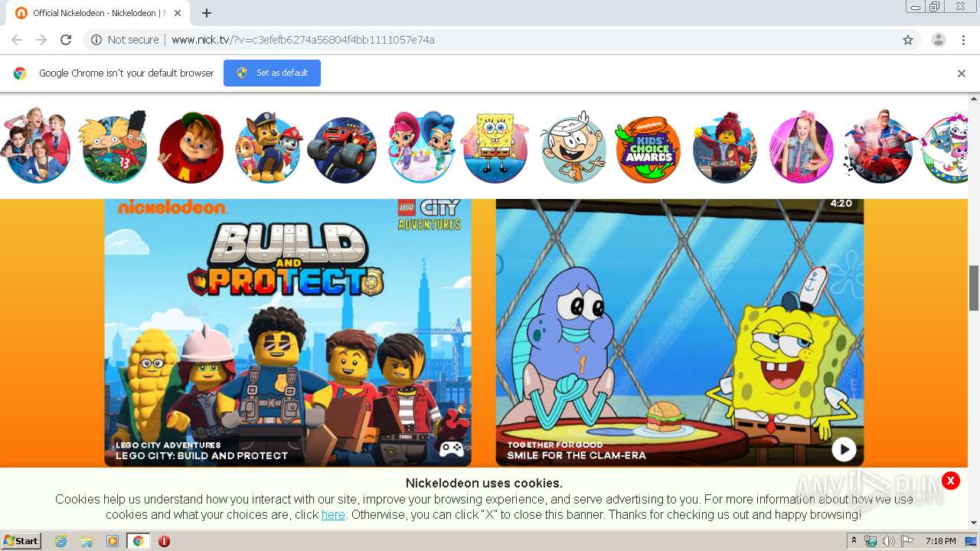980x551 pixels.
Task: Open the Kids' Choice Awards circle icon
Action: click(x=648, y=149)
